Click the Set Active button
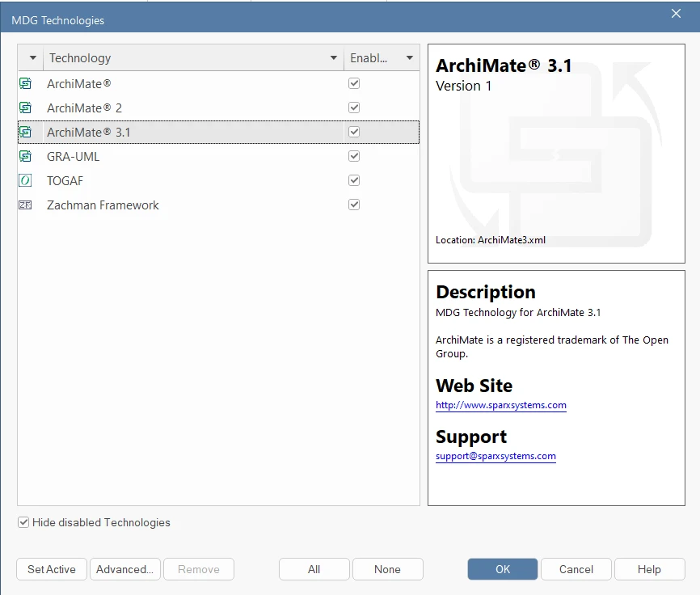This screenshot has height=595, width=700. (x=52, y=569)
